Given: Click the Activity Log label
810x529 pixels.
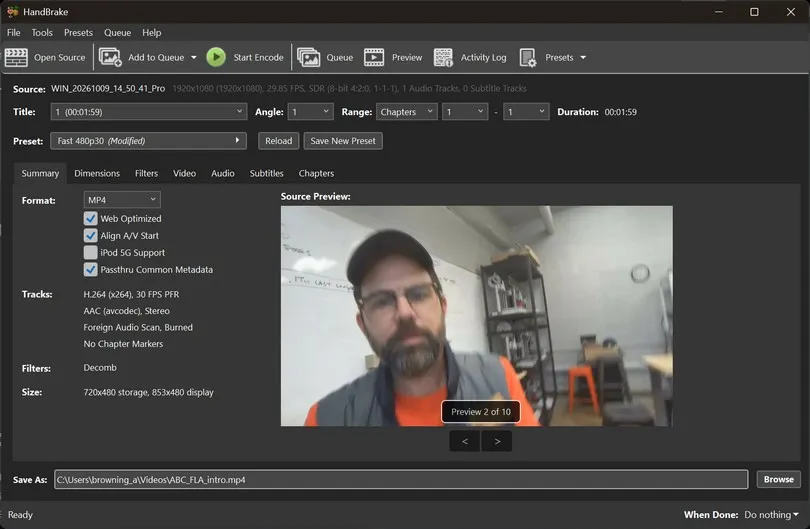Looking at the screenshot, I should [484, 57].
